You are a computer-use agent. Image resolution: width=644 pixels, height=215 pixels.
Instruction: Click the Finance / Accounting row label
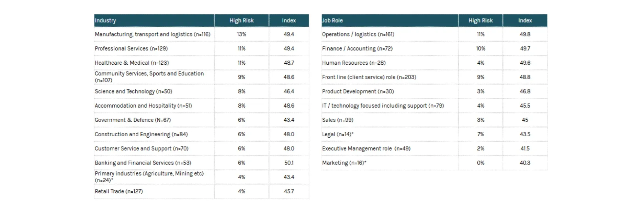[357, 49]
